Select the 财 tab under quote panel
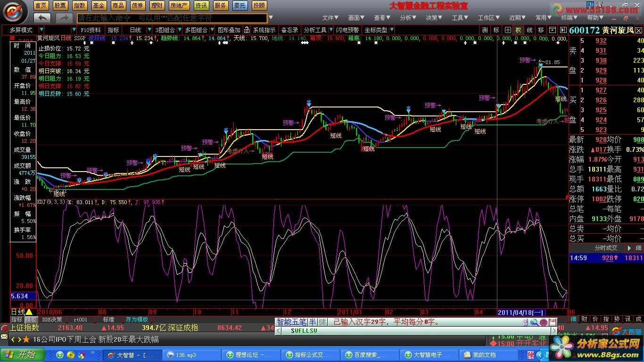The height and width of the screenshot is (362, 644). pyautogui.click(x=584, y=320)
